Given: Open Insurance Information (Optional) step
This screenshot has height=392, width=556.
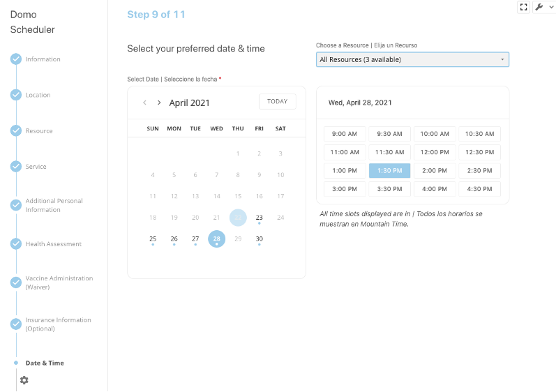Looking at the screenshot, I should pyautogui.click(x=58, y=324).
